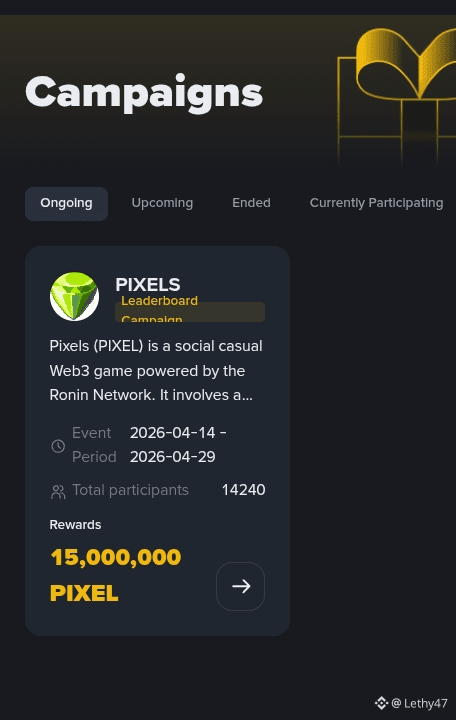456x720 pixels.
Task: Click the 14240 total participants count
Action: [243, 490]
